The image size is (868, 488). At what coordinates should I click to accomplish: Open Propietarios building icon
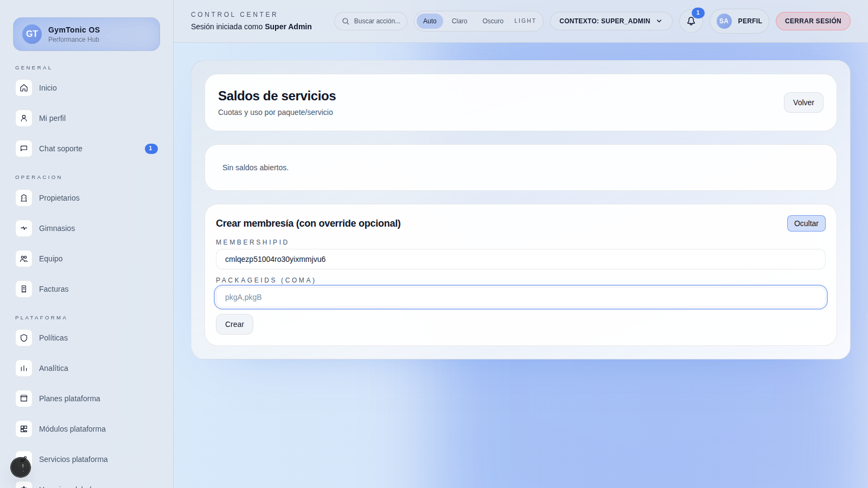click(24, 198)
